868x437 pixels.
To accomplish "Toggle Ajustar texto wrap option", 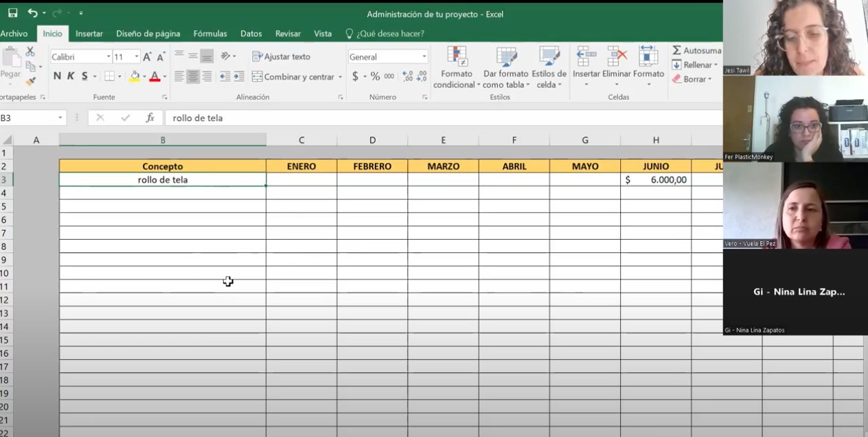I will tap(281, 56).
